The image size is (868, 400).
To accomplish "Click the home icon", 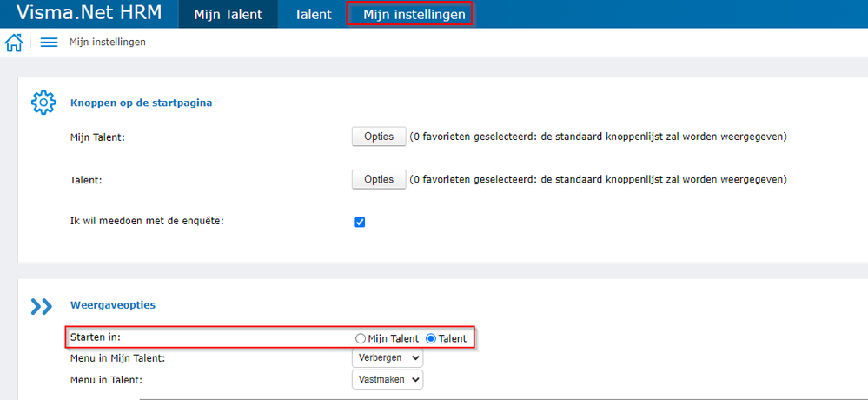I will coord(14,43).
